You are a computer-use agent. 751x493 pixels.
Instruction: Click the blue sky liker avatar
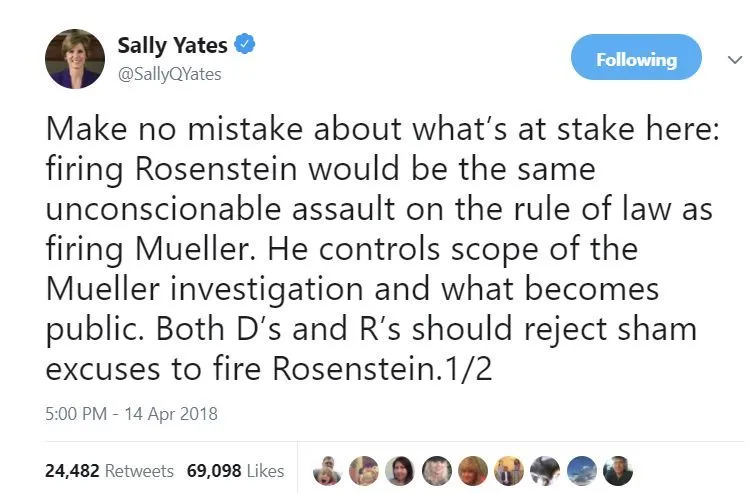pyautogui.click(x=583, y=470)
